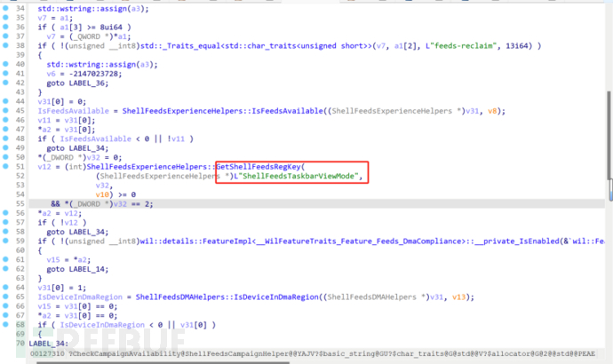613x364 pixels.
Task: Click the value -2147023728 on line 41
Action: (x=95, y=74)
